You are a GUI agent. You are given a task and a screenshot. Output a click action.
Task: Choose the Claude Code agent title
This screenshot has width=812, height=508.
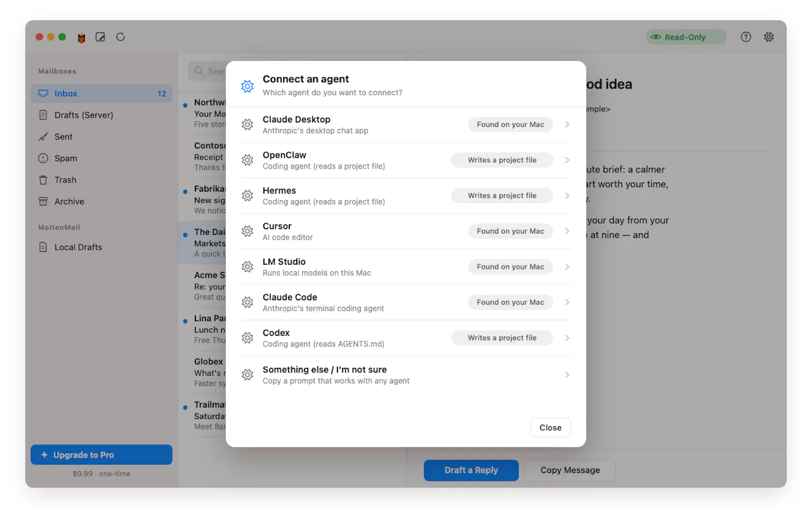(x=290, y=297)
